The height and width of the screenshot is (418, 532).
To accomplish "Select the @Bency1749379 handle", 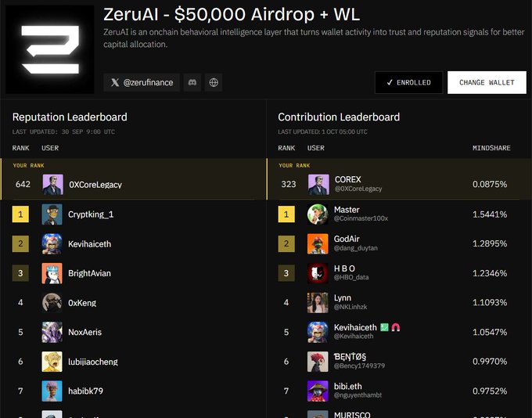I will pyautogui.click(x=359, y=366).
